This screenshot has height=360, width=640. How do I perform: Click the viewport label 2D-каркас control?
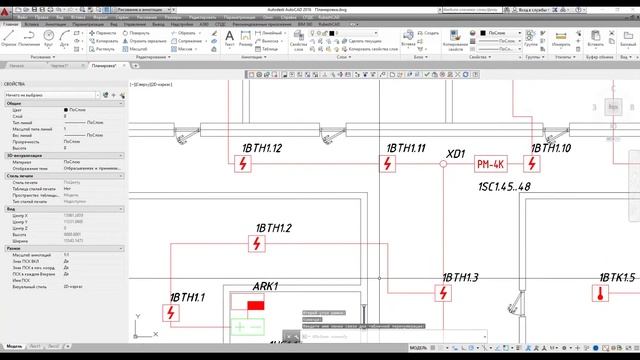[161, 84]
